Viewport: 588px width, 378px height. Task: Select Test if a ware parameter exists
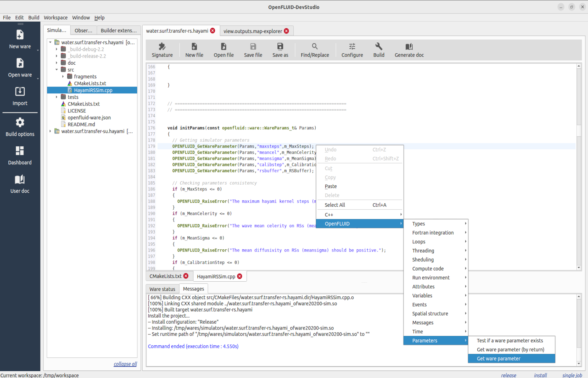click(512, 340)
